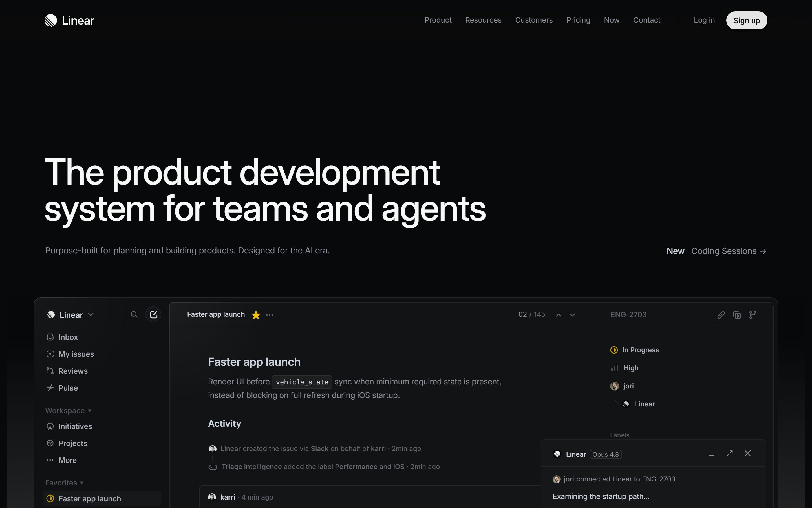This screenshot has height=508, width=812.
Task: Open the Linear workspace switcher dropdown
Action: point(70,315)
